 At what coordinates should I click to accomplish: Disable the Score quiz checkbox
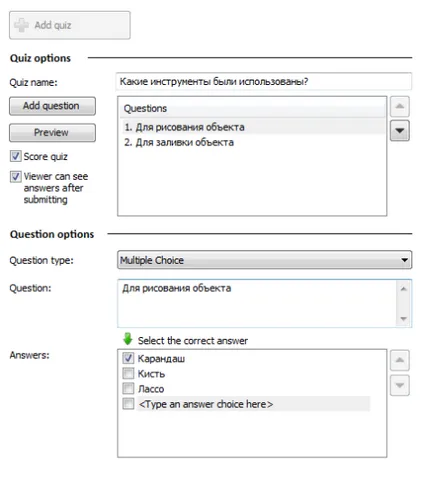click(x=15, y=156)
